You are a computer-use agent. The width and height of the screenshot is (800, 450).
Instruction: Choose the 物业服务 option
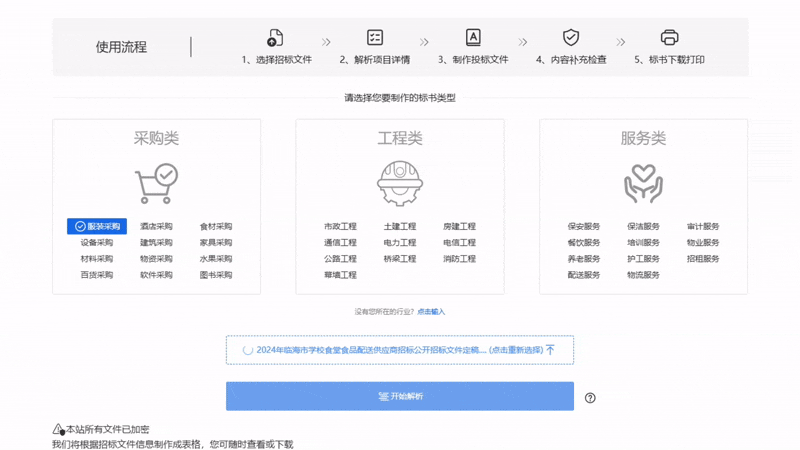coord(703,243)
